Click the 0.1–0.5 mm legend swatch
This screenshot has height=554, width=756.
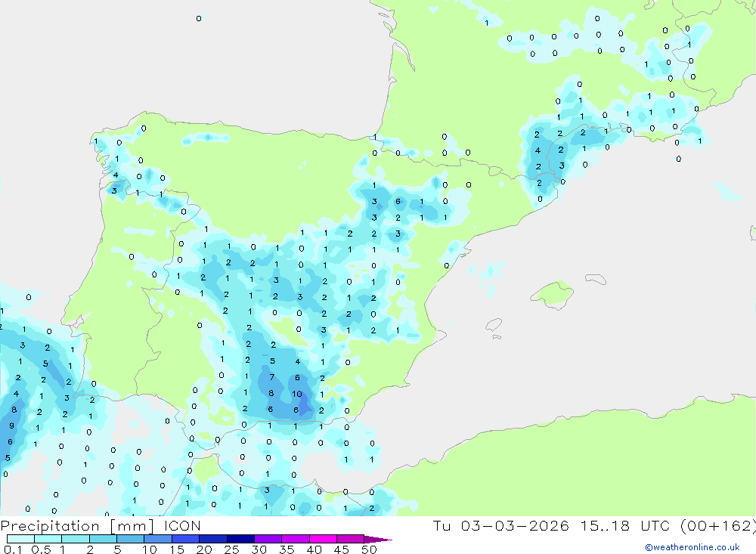point(20,539)
